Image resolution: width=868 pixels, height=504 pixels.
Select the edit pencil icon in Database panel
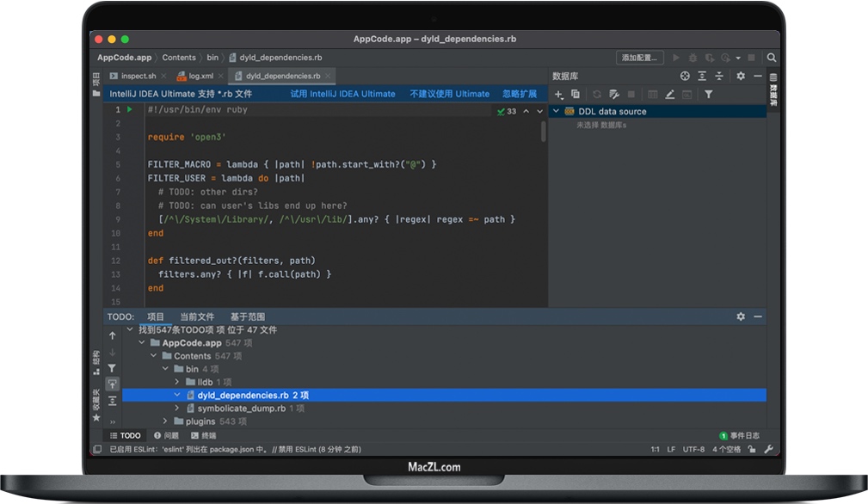click(x=670, y=95)
